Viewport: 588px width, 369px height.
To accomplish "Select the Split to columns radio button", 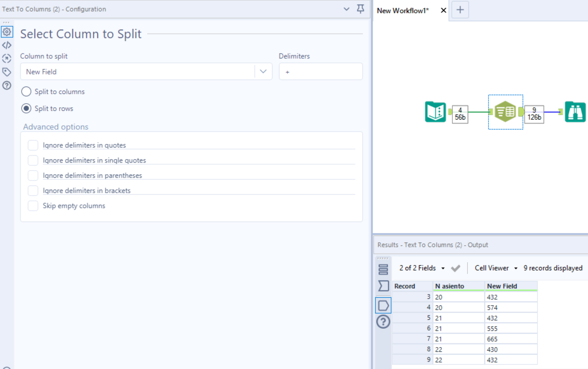I will 26,92.
